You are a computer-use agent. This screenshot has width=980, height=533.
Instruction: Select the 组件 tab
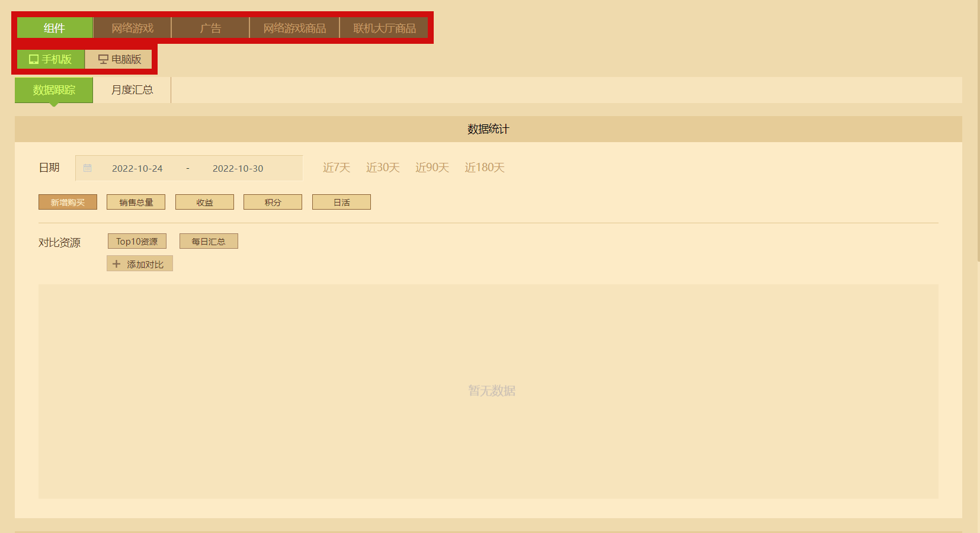pos(55,28)
